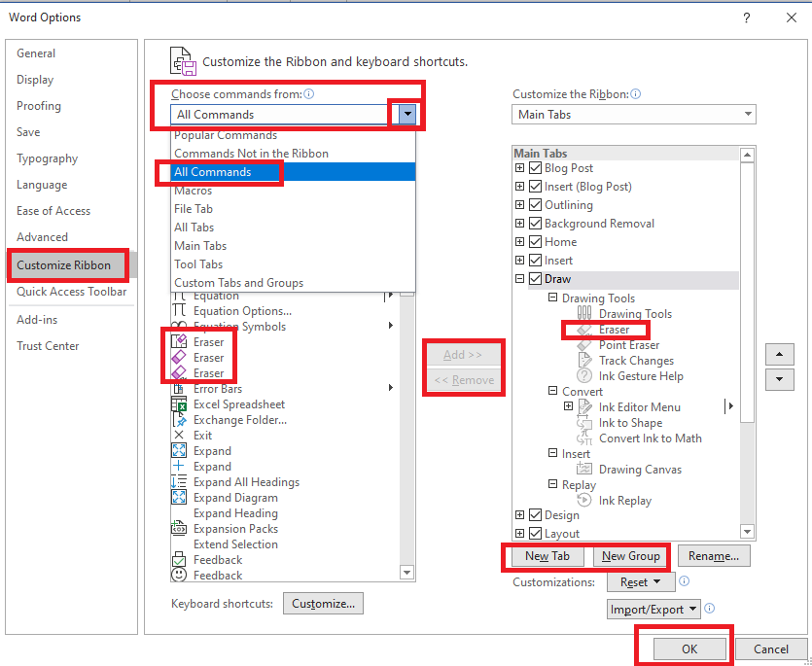Click the Drawing Canvas icon

click(584, 470)
